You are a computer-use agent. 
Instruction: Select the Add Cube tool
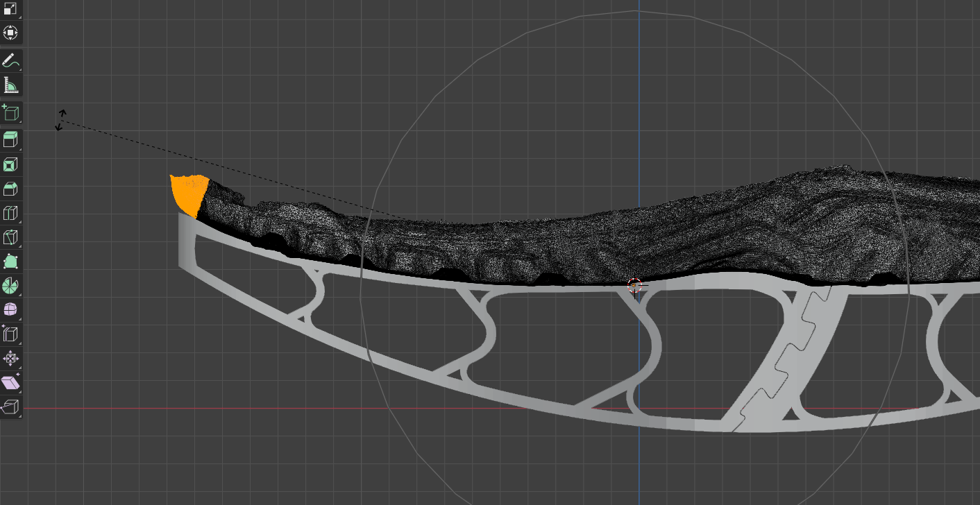pyautogui.click(x=10, y=113)
